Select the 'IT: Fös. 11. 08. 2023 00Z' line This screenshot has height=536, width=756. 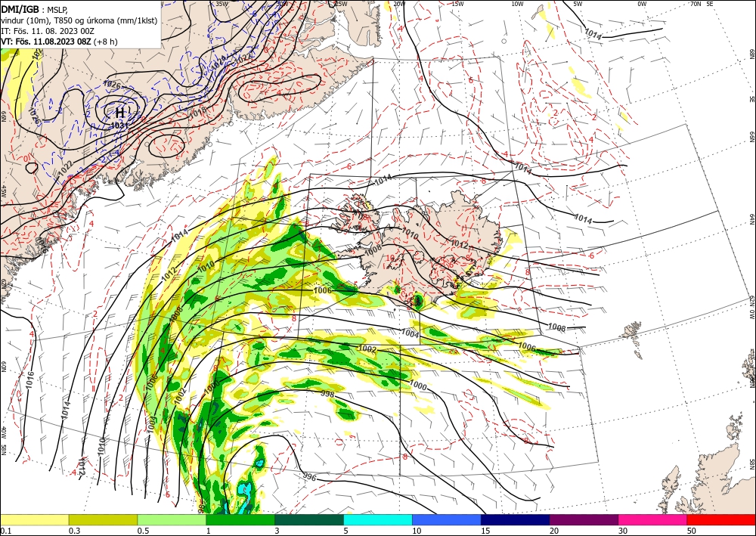(47, 31)
